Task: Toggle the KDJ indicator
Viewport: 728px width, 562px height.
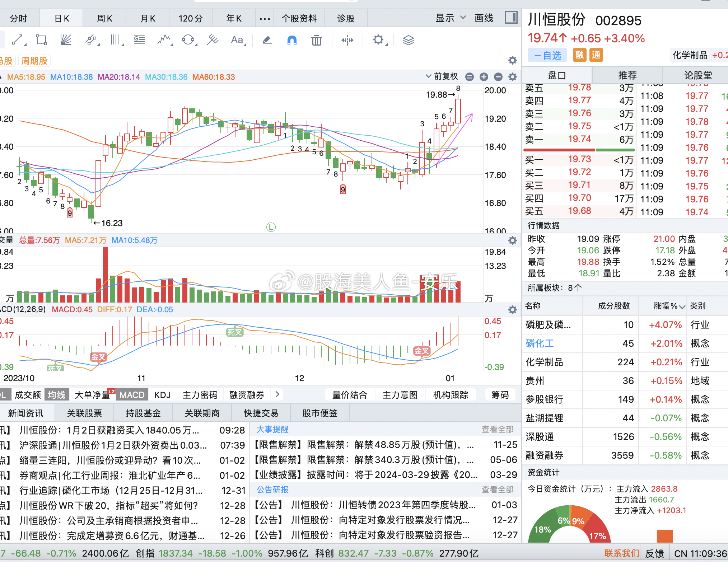Action: tap(162, 395)
